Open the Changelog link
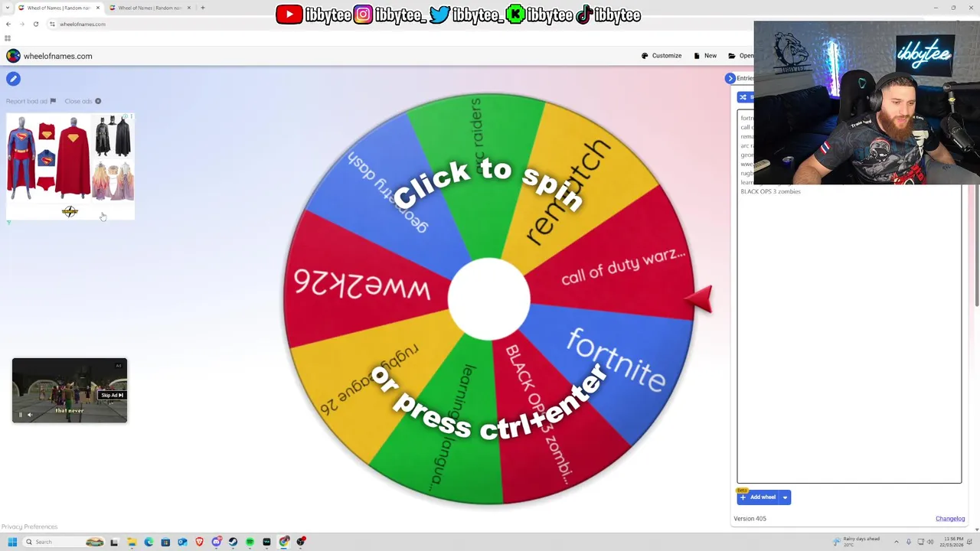Viewport: 980px width, 551px height. [950, 519]
